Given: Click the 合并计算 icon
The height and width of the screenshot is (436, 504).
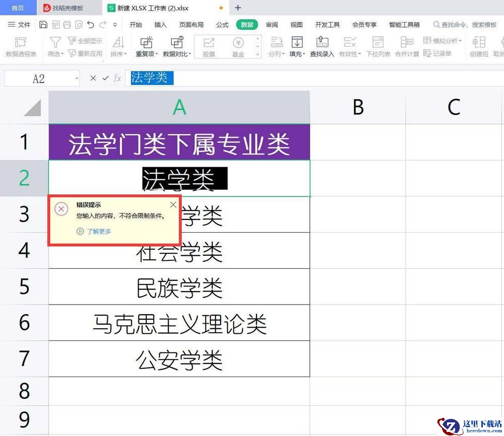Looking at the screenshot, I should point(407,47).
